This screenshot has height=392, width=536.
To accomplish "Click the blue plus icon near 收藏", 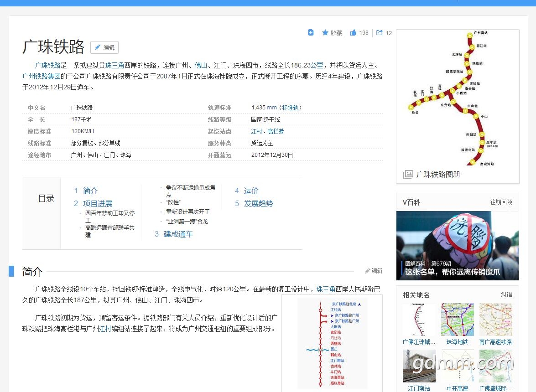I will 310,32.
